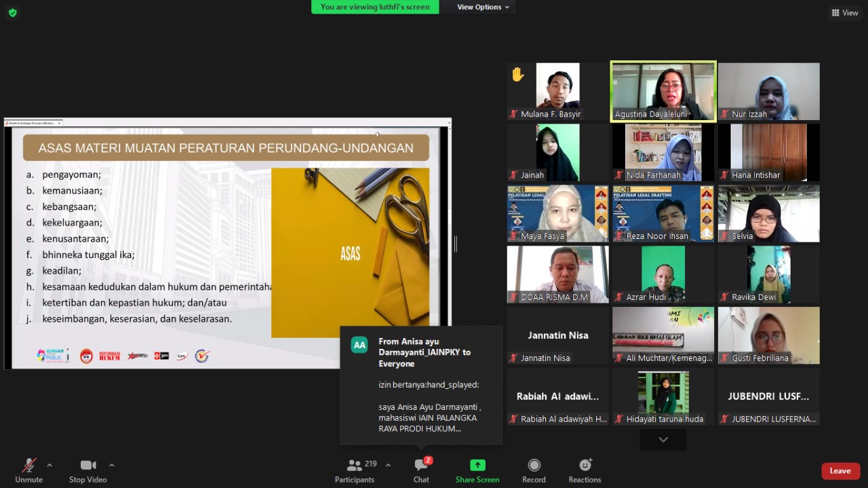Start recording with Record button
Screen dimensions: 868x488
tap(534, 470)
